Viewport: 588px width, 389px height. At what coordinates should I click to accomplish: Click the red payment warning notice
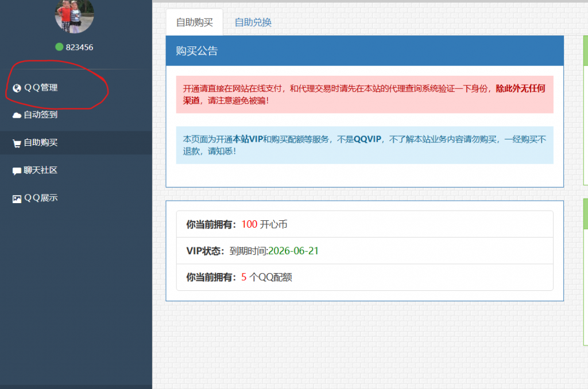(364, 94)
